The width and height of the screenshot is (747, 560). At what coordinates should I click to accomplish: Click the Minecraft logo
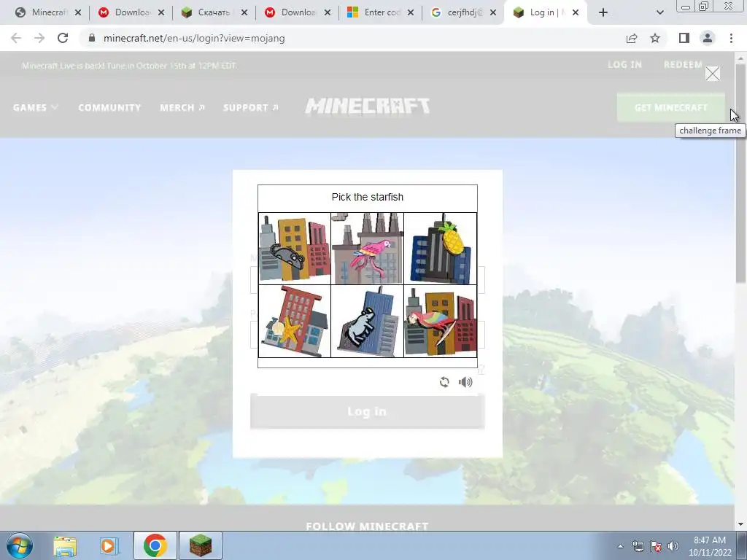pyautogui.click(x=368, y=106)
